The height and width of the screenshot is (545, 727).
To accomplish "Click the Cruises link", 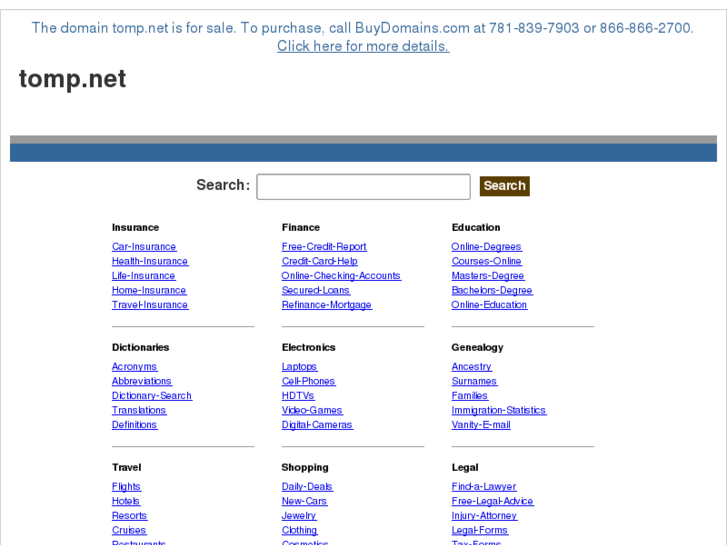I will click(129, 530).
